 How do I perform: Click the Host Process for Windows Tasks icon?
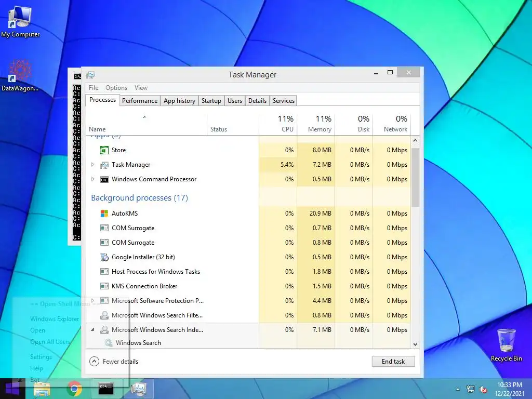tap(104, 271)
